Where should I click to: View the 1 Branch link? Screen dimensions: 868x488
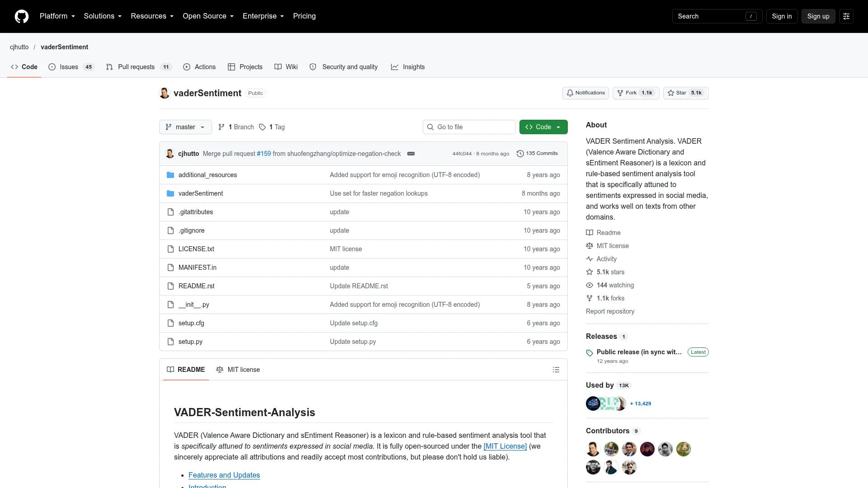(236, 127)
